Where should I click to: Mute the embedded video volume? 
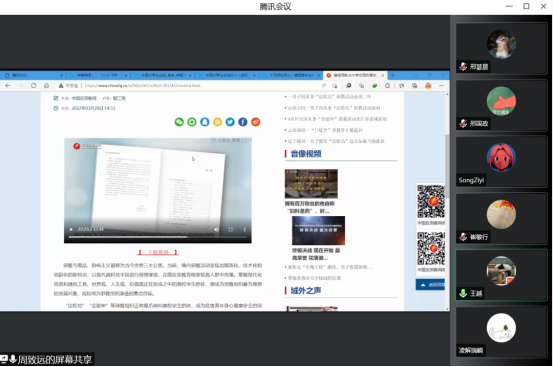coord(216,230)
